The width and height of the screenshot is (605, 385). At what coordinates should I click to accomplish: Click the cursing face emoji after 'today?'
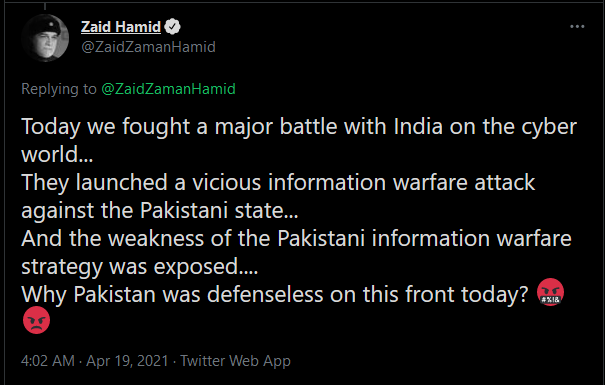(550, 292)
